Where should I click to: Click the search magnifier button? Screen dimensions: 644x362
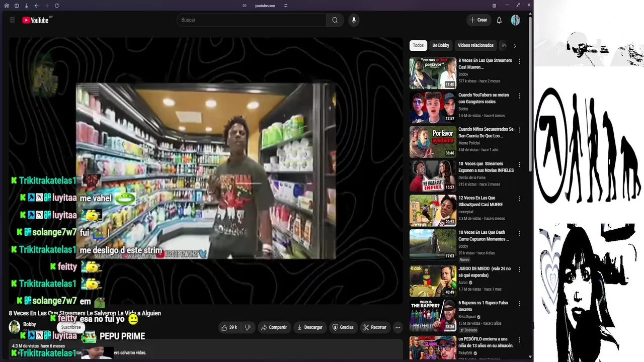click(335, 20)
